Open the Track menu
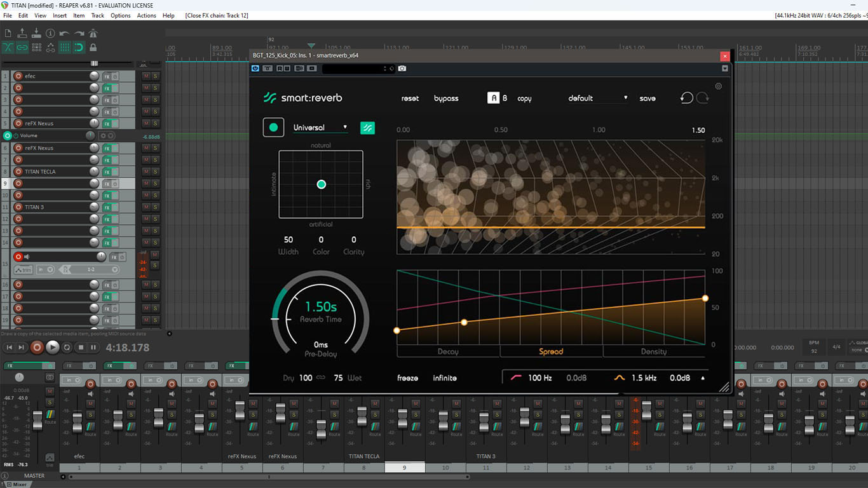Viewport: 868px width, 488px height. coord(98,15)
